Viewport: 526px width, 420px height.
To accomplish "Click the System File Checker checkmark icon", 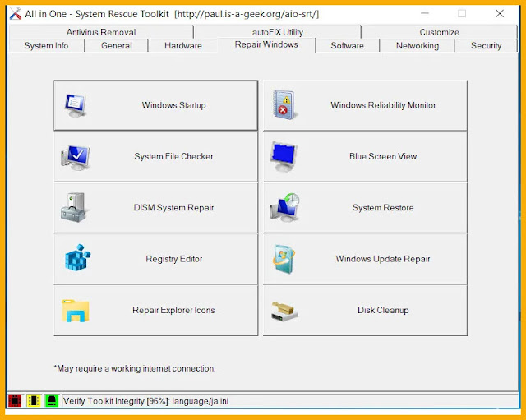I will (x=76, y=157).
